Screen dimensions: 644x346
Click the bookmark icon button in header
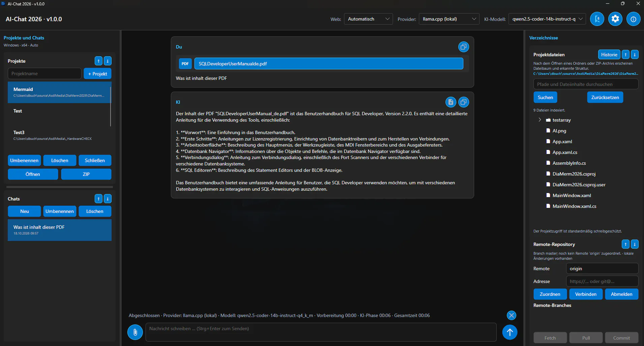tap(597, 19)
